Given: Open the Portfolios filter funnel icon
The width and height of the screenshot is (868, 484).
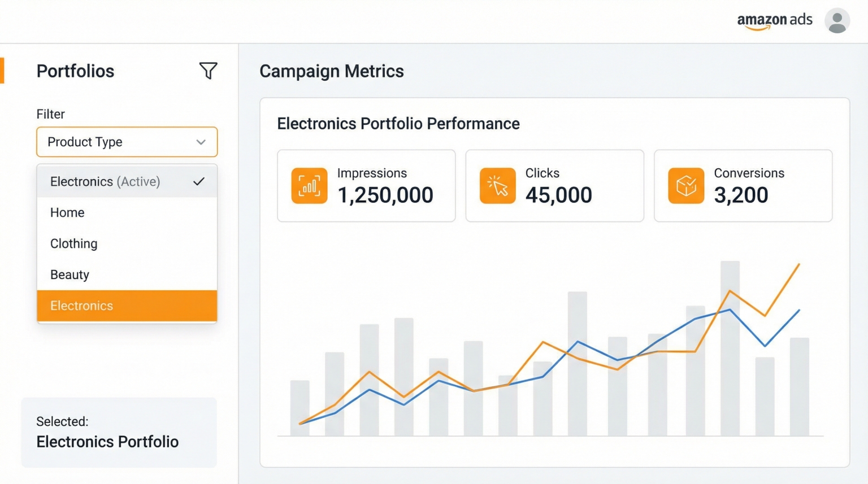Looking at the screenshot, I should pos(208,71).
